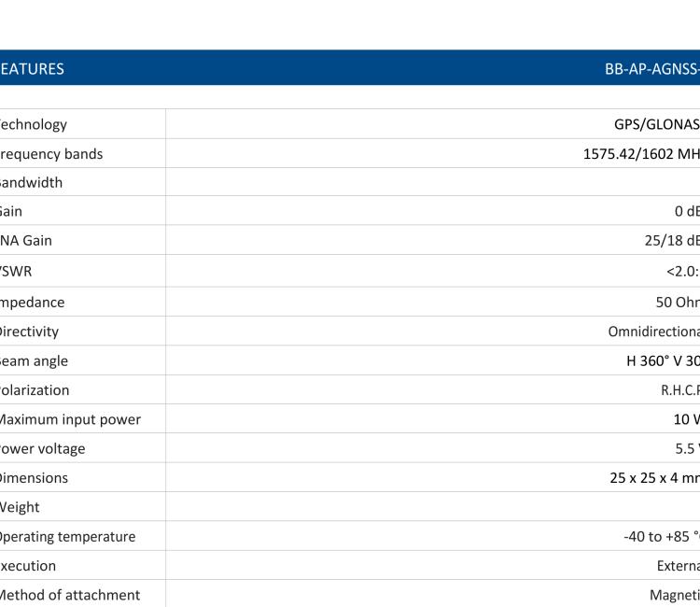Click the GPS/GLONASS technology value
Viewport: 700px width, 607px height.
tap(651, 124)
